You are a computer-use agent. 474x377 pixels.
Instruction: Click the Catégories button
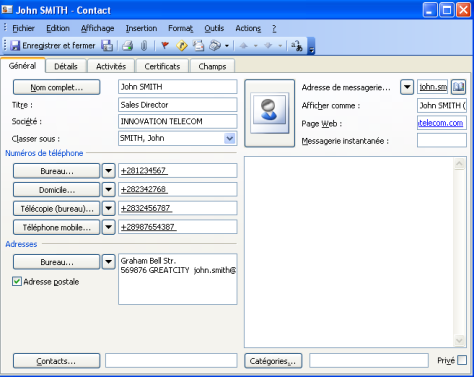pos(273,361)
